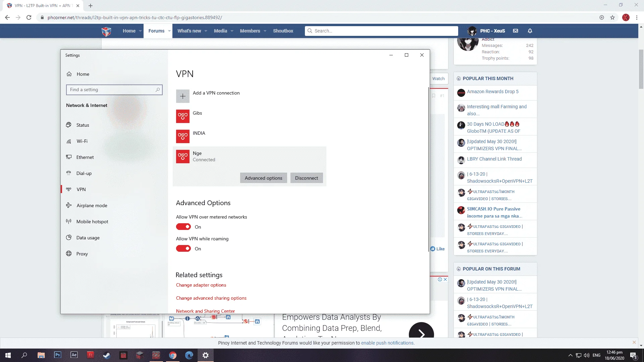Viewport: 644px width, 362px height.
Task: Open Amazon Rewards Drop 5 thread
Action: [x=492, y=92]
